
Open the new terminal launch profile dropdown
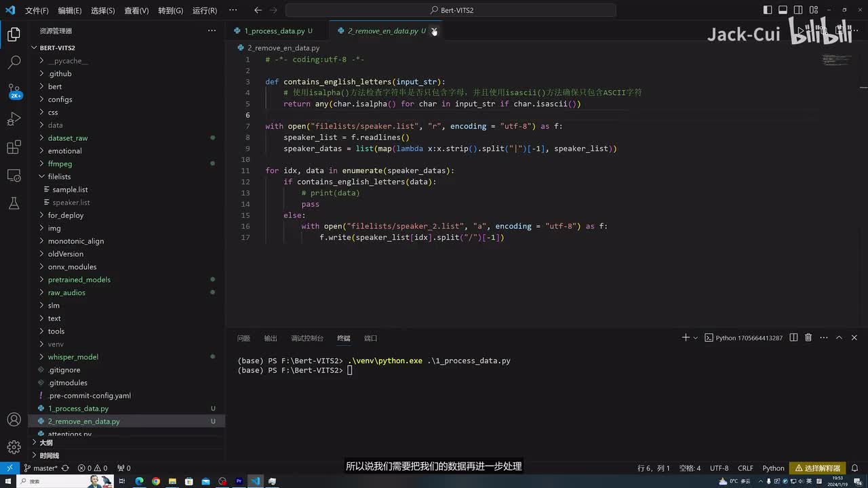point(695,338)
